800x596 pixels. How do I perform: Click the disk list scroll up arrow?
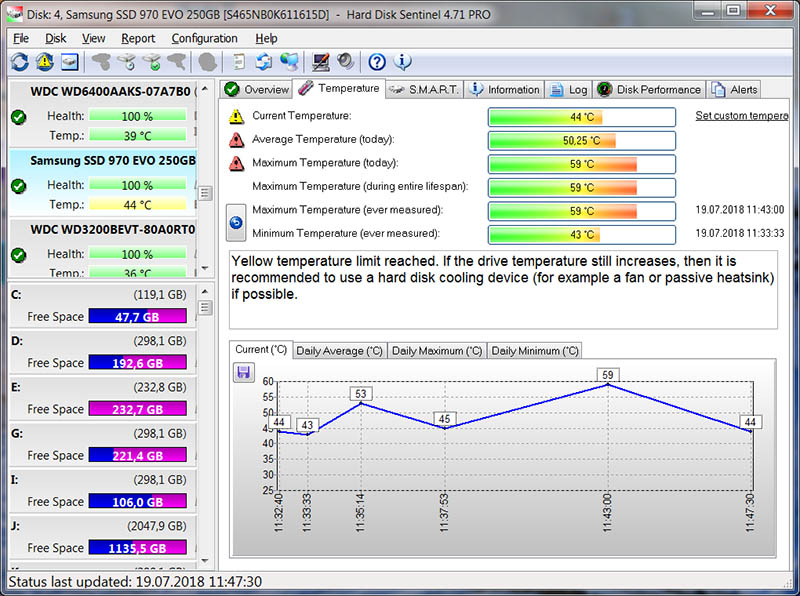point(205,88)
